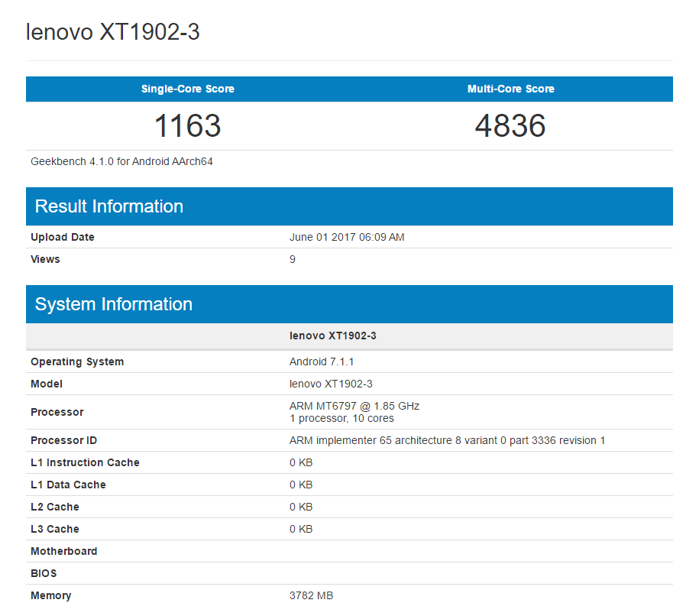699x616 pixels.
Task: Click the Result Information section header
Action: [108, 206]
